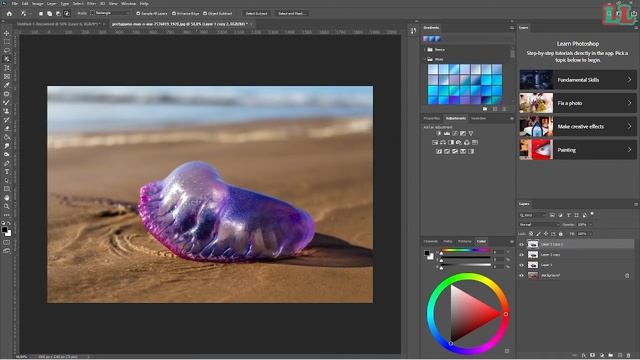This screenshot has height=360, width=640.
Task: Click the Select Subject button
Action: point(256,13)
